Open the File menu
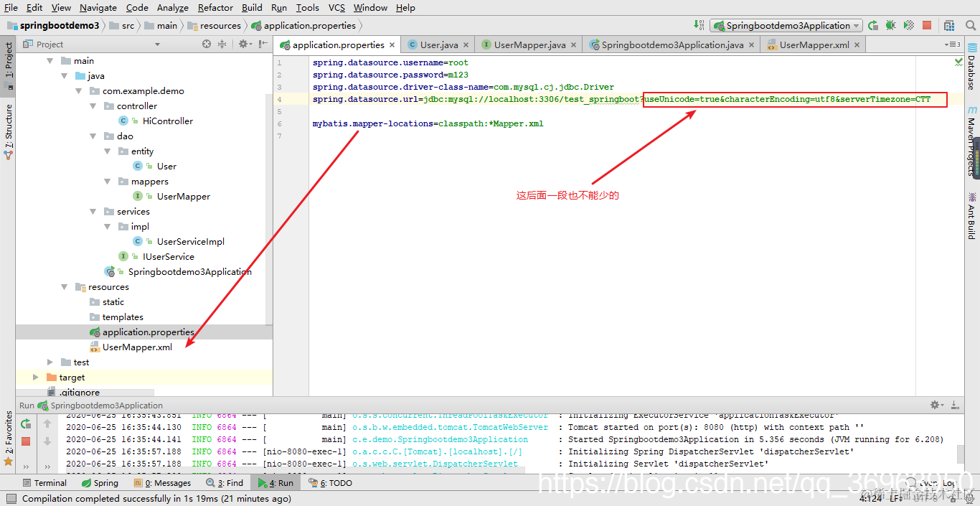This screenshot has height=506, width=980. 11,7
